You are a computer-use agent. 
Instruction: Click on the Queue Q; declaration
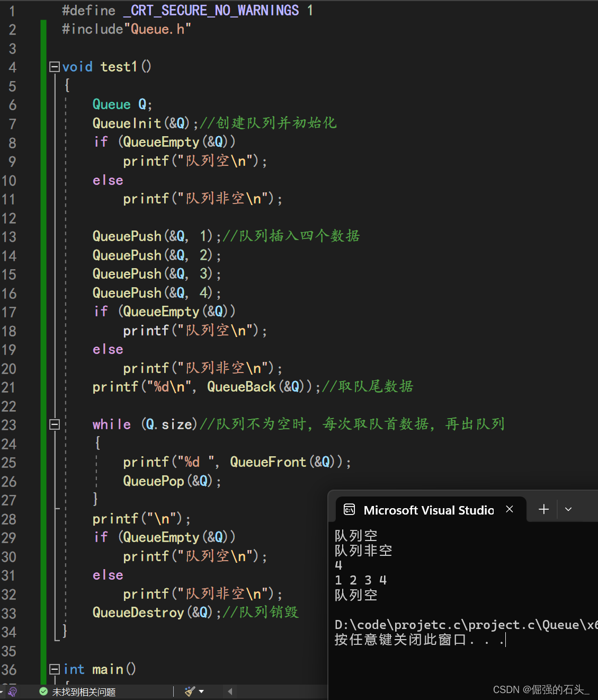[122, 104]
